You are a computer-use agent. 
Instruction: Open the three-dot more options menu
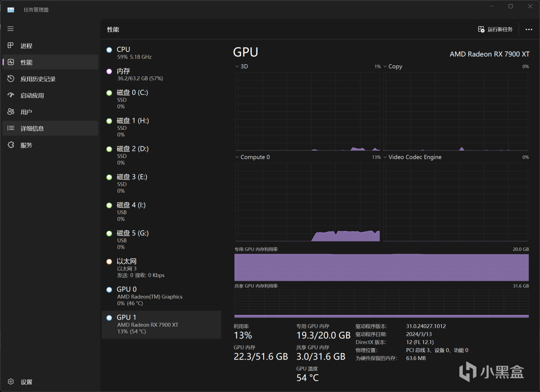529,30
